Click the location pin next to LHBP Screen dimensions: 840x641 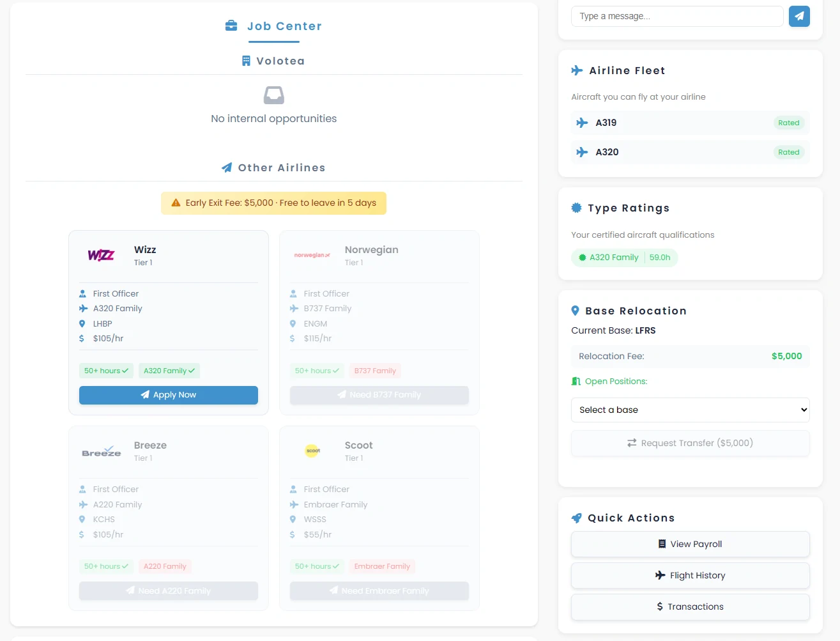82,324
